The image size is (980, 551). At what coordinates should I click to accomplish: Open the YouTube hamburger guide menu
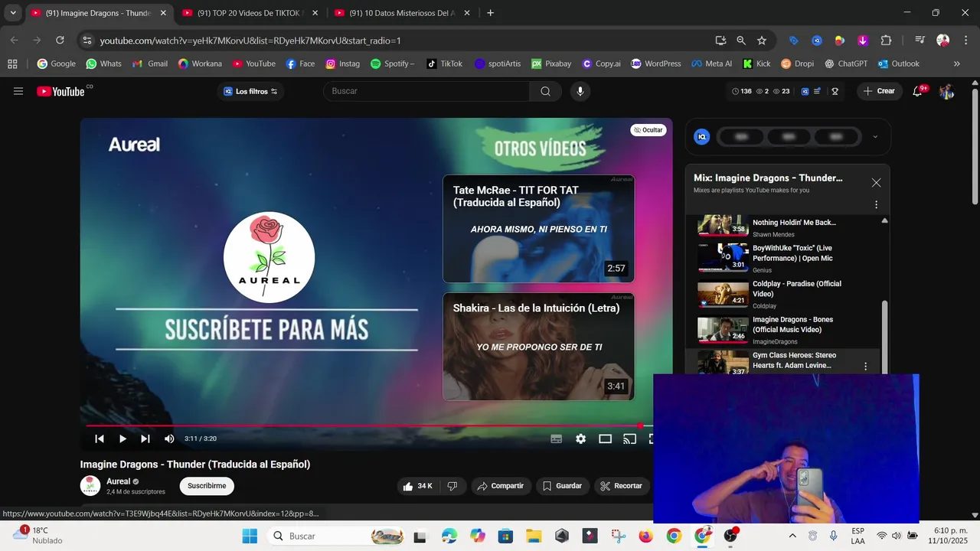pos(18,91)
